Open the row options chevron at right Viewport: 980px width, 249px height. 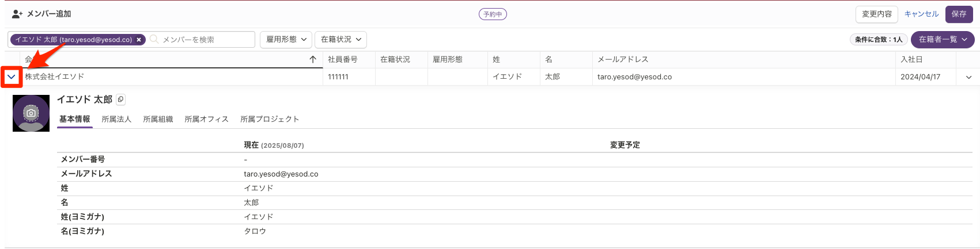(x=968, y=77)
